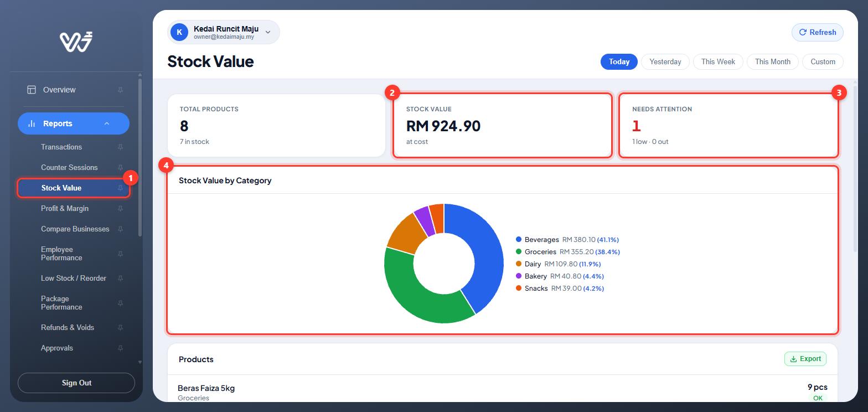Click the K account avatar
Viewport: 868px width, 412px height.
coord(179,32)
